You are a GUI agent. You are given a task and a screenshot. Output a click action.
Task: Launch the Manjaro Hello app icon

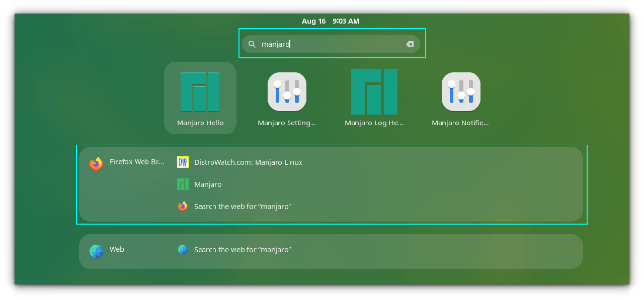(200, 92)
